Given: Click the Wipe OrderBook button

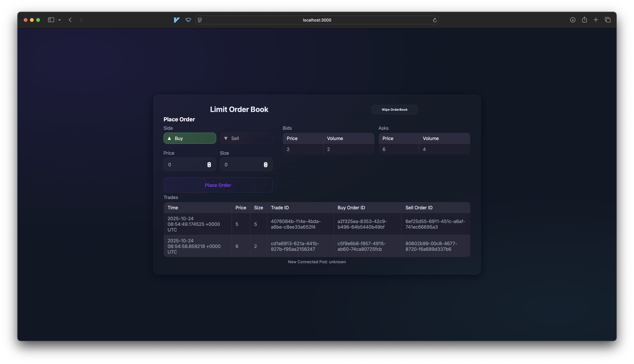Looking at the screenshot, I should coord(394,109).
